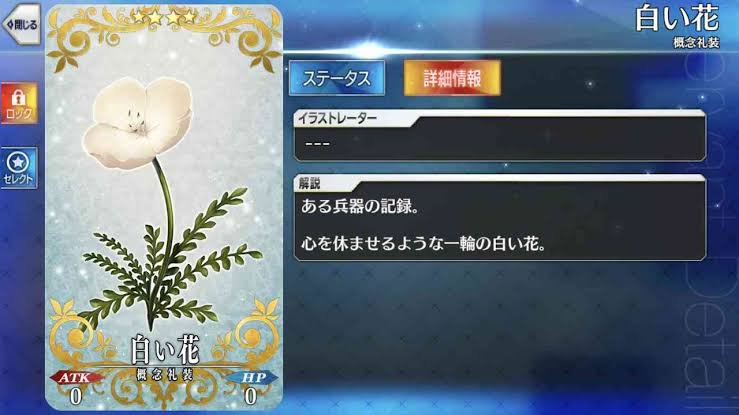
Task: Tap the illustrator field showing dashes
Action: pyautogui.click(x=500, y=143)
